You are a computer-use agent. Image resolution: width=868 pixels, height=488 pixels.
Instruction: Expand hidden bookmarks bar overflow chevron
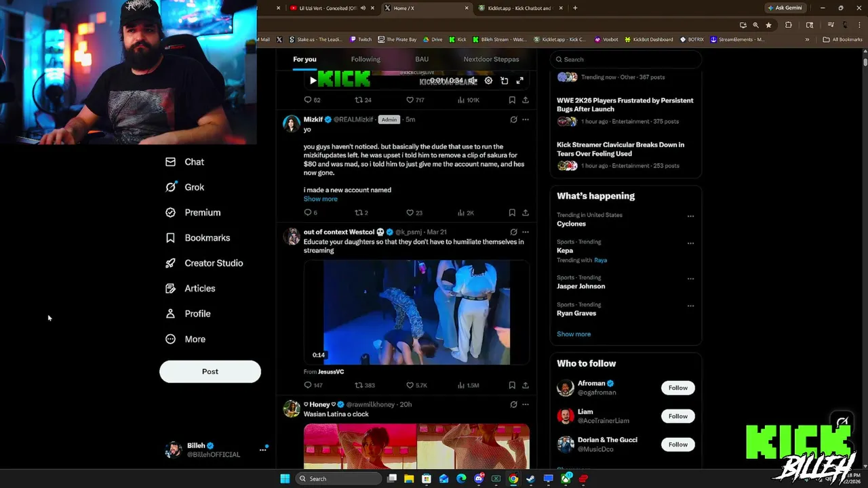807,39
